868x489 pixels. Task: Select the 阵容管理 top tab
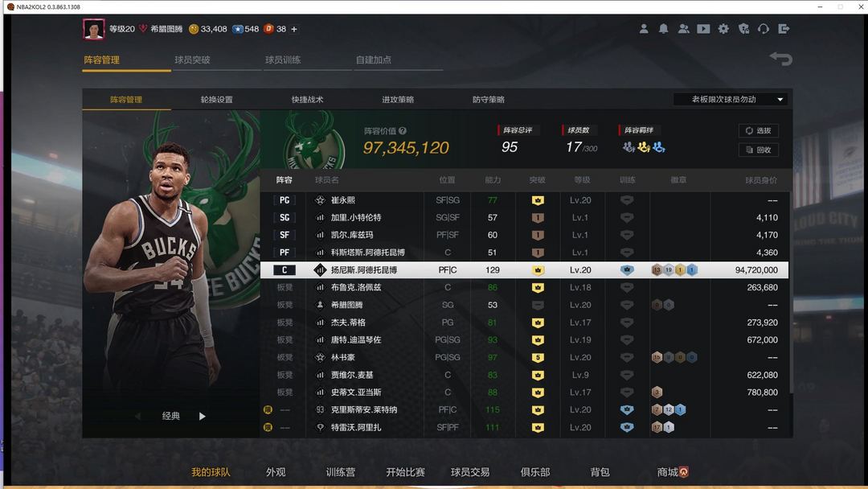coord(102,60)
